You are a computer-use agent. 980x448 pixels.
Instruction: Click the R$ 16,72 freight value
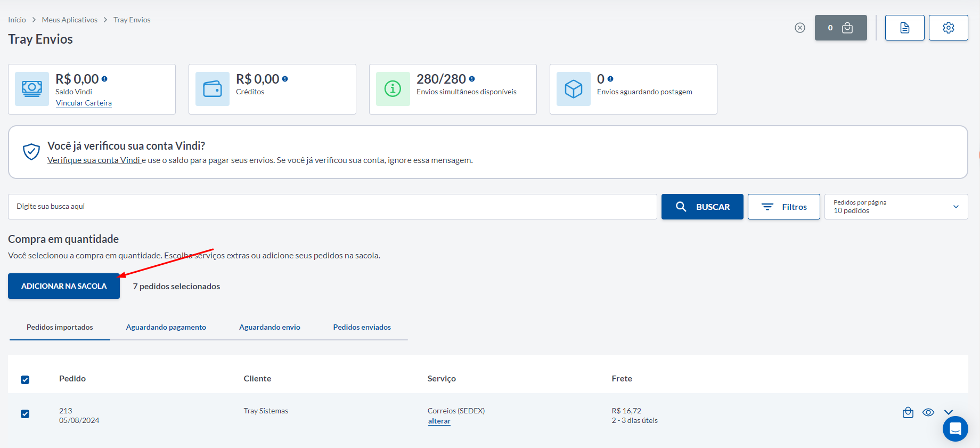[626, 411]
